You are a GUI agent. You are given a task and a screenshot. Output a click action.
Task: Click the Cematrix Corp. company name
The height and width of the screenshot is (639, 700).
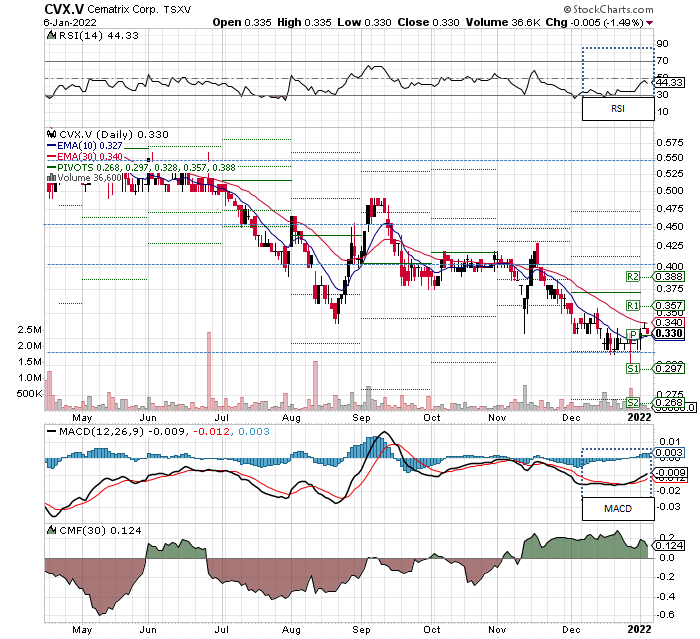tap(122, 9)
